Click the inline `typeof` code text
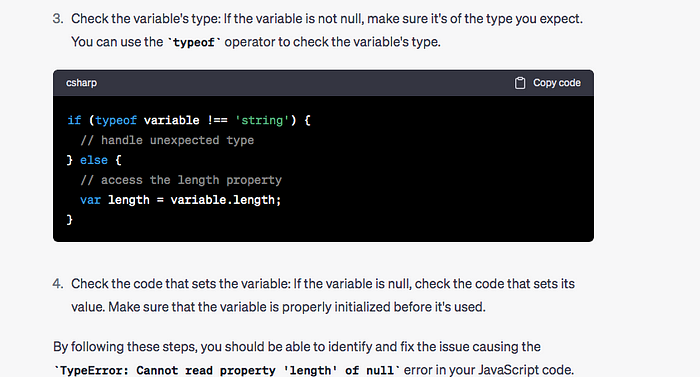This screenshot has width=700, height=377. click(x=194, y=42)
